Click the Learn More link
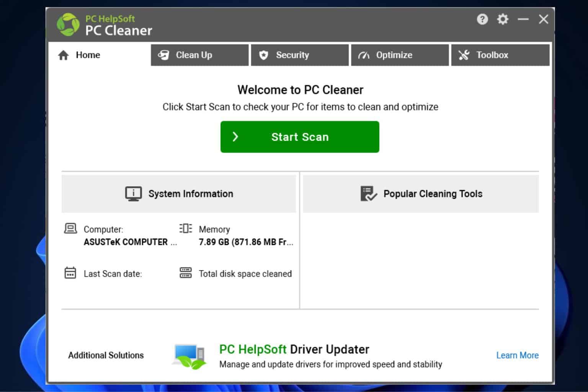 (518, 355)
